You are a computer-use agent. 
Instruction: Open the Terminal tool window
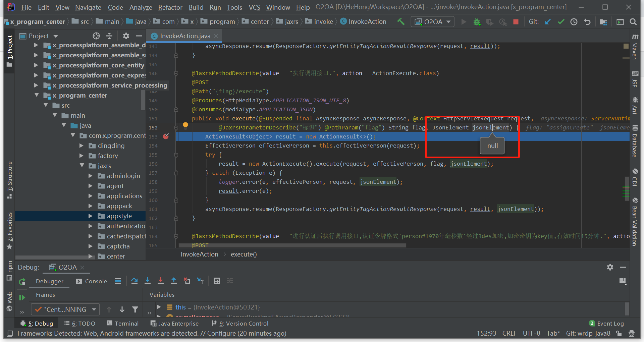pyautogui.click(x=122, y=324)
